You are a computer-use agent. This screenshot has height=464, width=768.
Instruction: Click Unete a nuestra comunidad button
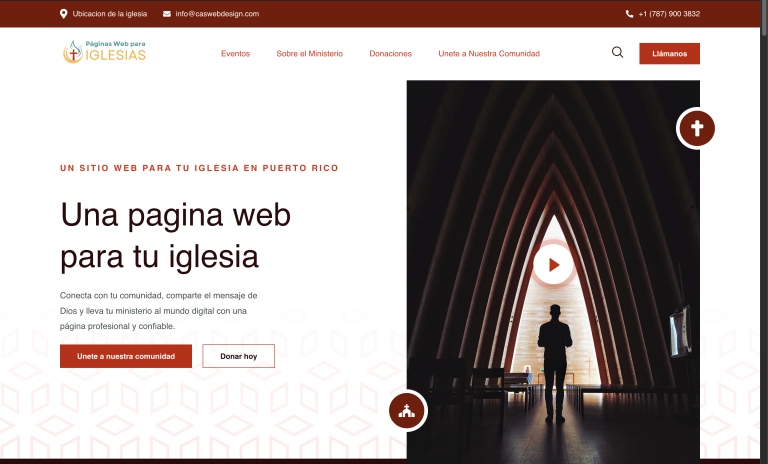(126, 356)
